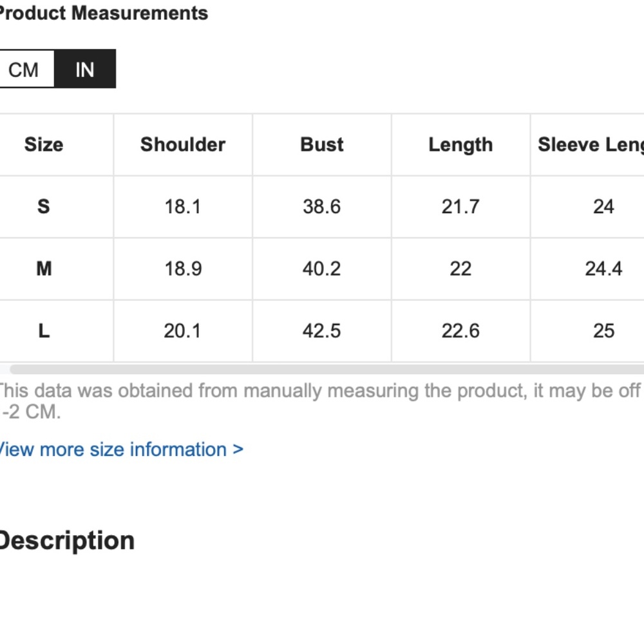Click the 18.1 shoulder value cell
Viewport: 644px width, 644px height.
tap(183, 207)
